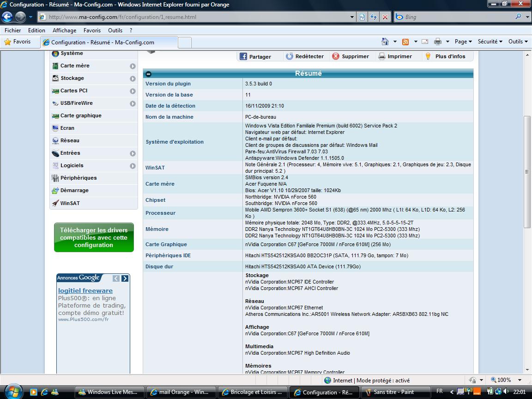Click the Read Mail envelope icon

(x=425, y=42)
